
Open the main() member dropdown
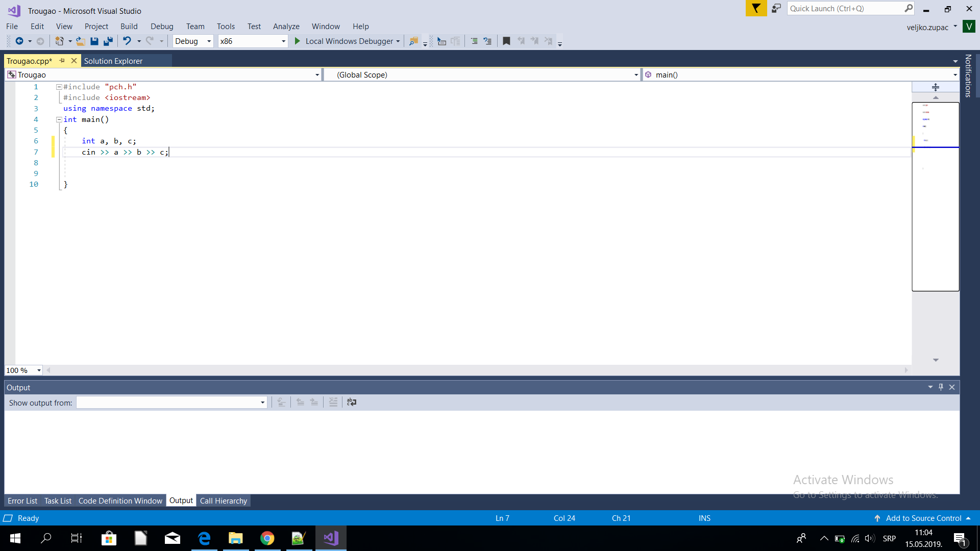coord(801,75)
